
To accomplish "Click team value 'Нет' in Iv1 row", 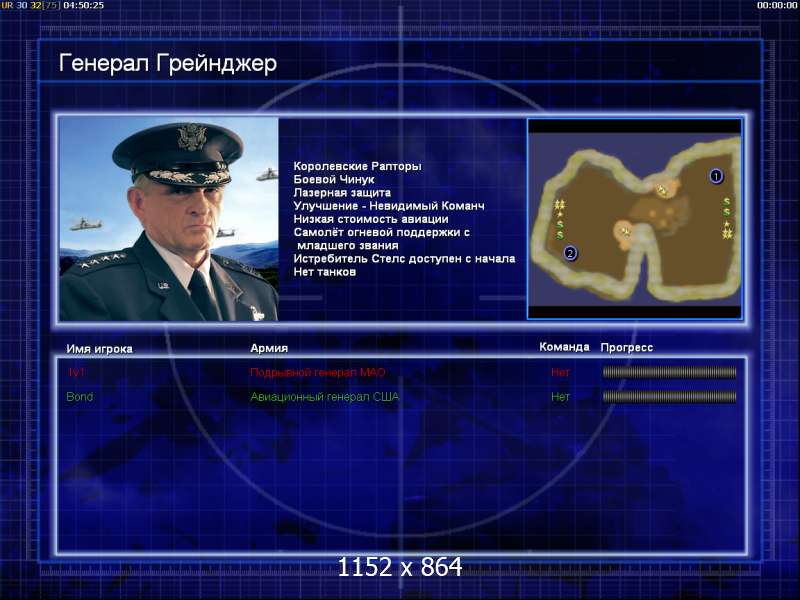I will (560, 372).
